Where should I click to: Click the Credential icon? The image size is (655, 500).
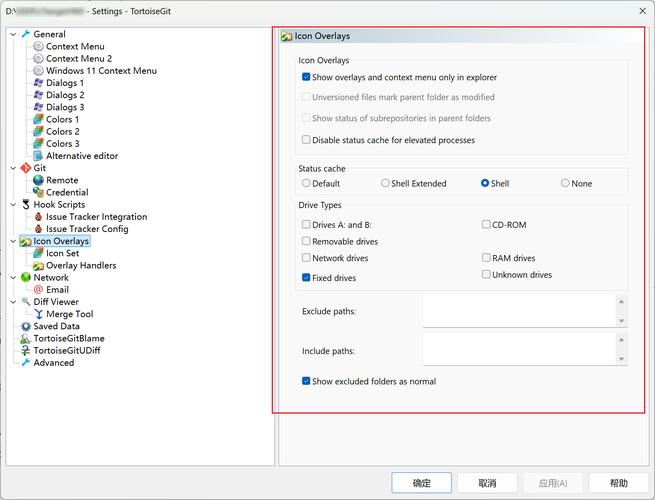[x=38, y=192]
